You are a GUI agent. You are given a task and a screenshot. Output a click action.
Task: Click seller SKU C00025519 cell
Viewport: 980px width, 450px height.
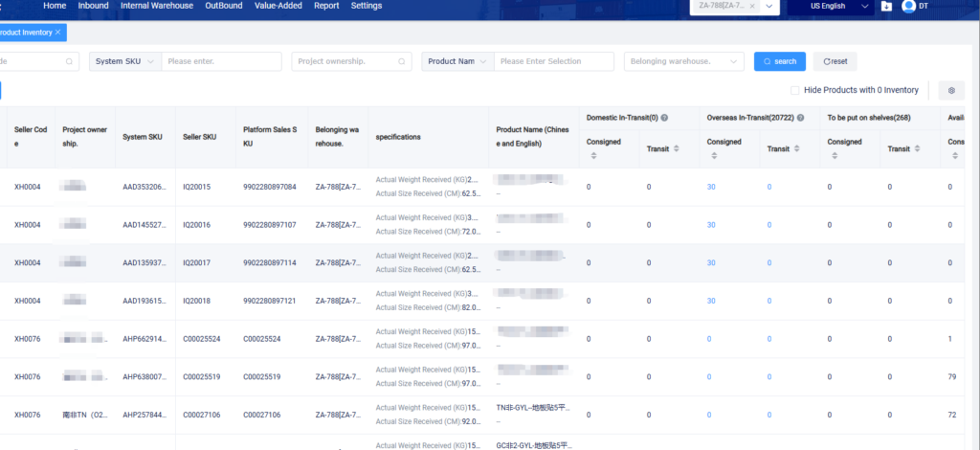(201, 377)
